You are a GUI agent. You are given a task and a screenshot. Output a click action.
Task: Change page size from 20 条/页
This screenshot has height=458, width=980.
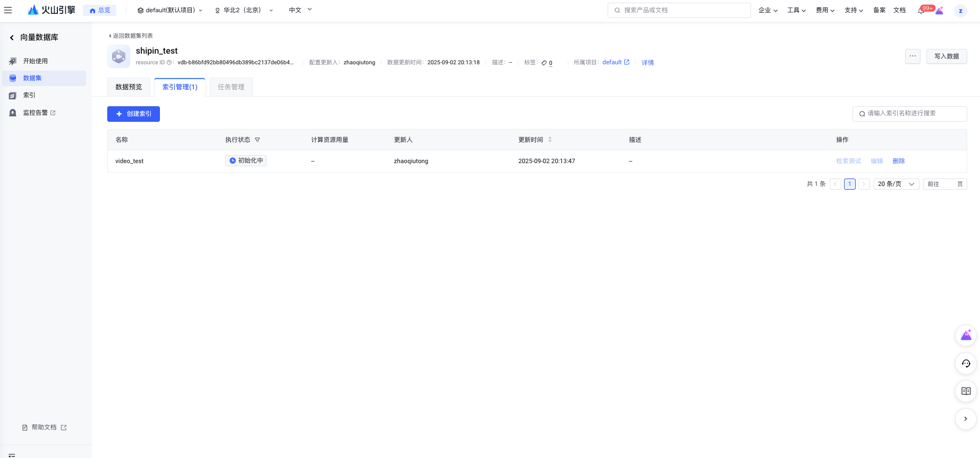(896, 184)
